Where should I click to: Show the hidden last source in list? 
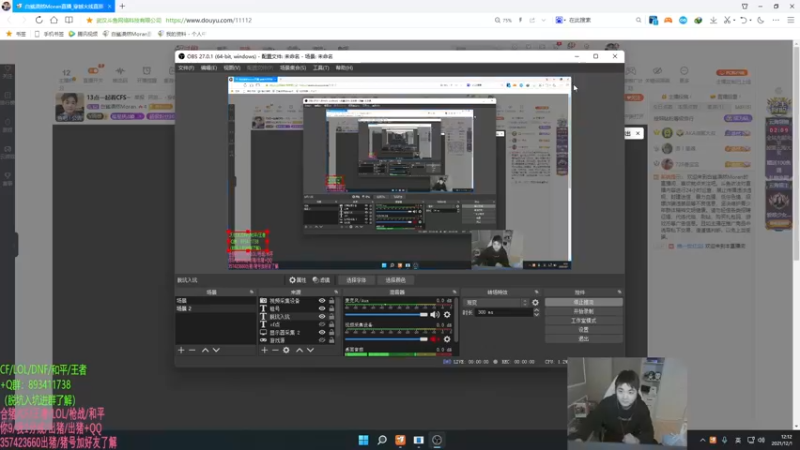pos(322,340)
